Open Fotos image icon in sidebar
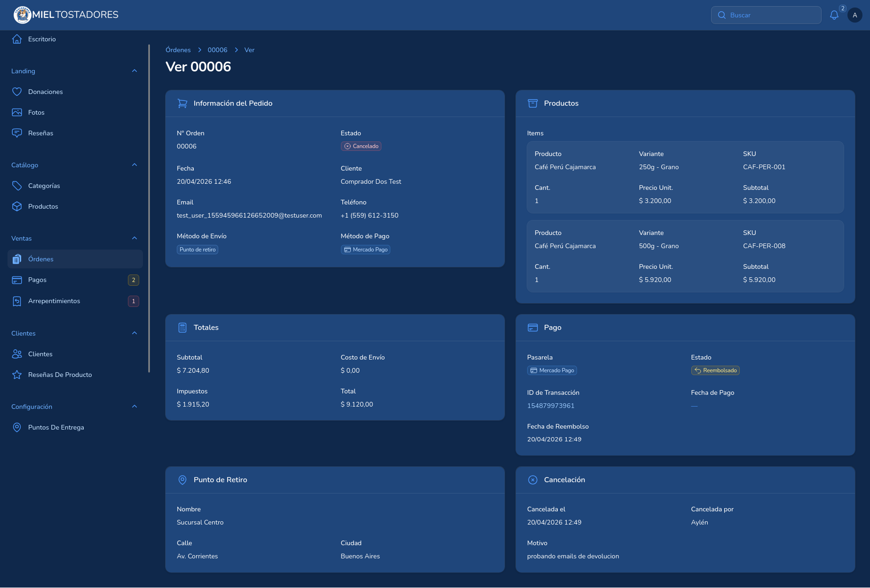Viewport: 870px width, 588px height. pos(17,112)
